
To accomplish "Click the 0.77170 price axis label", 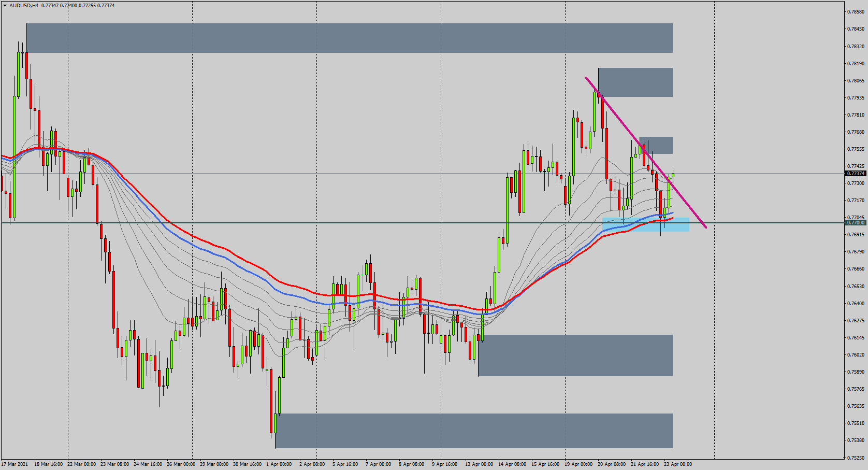I will 856,201.
